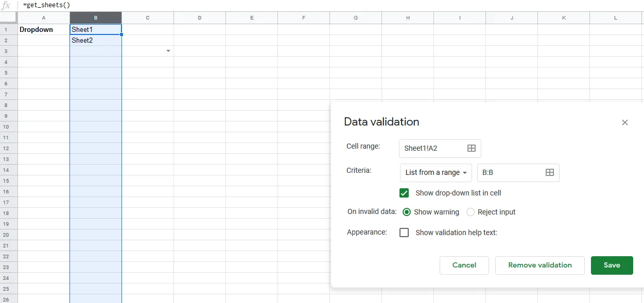Select the Show warning radio option
644x303 pixels.
pyautogui.click(x=407, y=212)
